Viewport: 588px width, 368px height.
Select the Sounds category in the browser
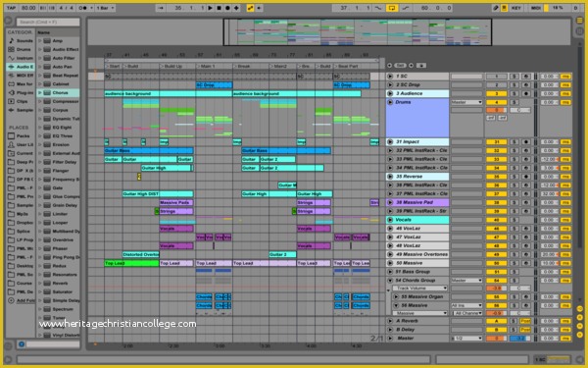point(21,40)
